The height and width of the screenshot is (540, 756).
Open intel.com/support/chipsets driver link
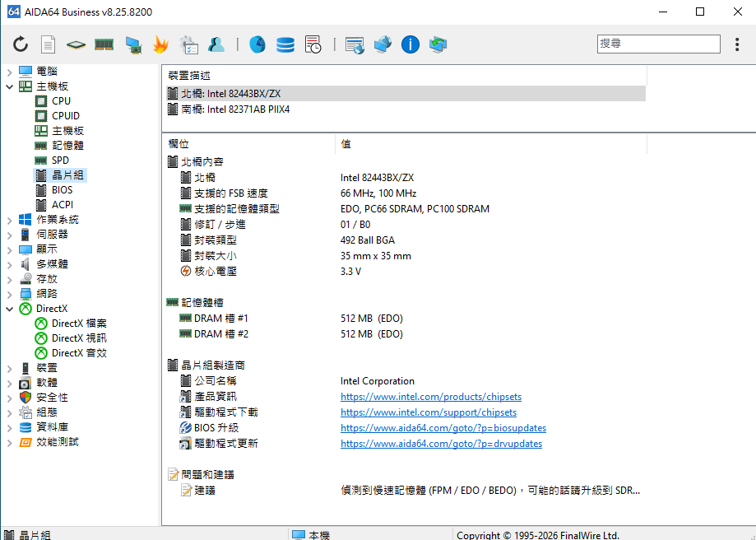coord(429,412)
